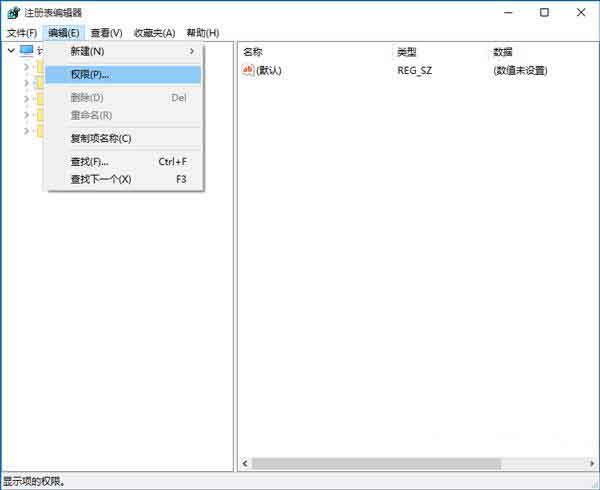Screen dimensions: 600x490
Task: Click the horizontal scrollbar right arrow
Action: [592, 464]
